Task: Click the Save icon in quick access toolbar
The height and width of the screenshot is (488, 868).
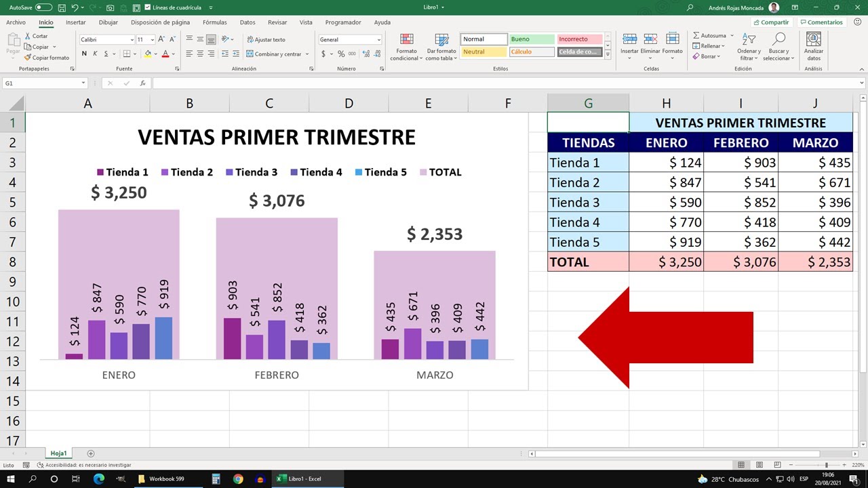Action: point(62,7)
